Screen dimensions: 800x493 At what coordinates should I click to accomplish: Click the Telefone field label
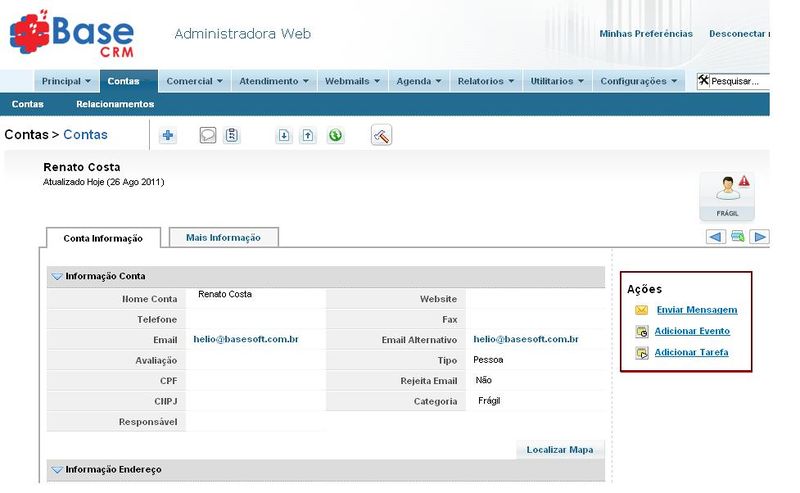(157, 319)
